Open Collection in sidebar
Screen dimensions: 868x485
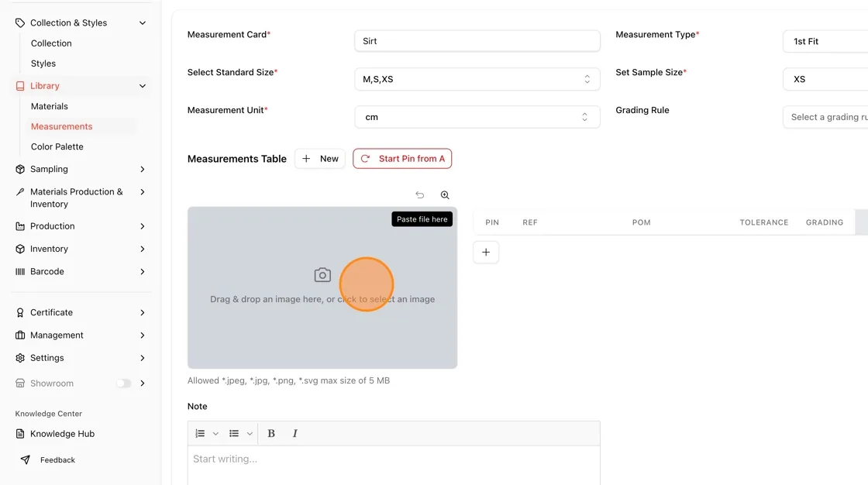pos(51,43)
